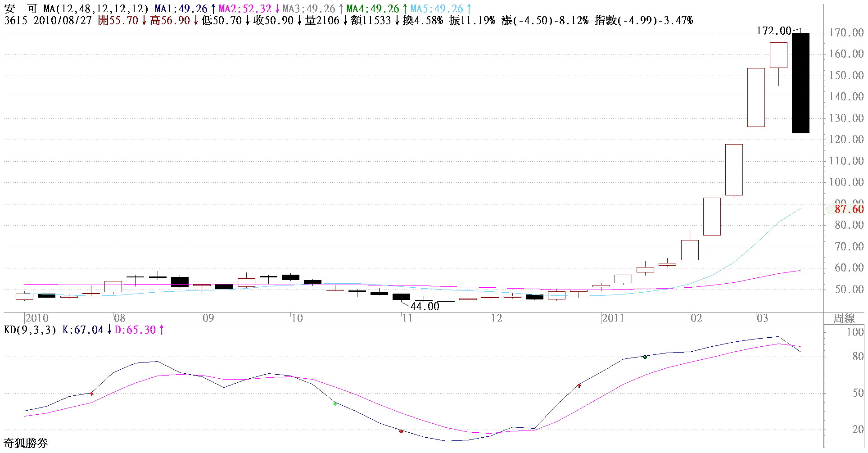Image resolution: width=868 pixels, height=453 pixels.
Task: Select the 周線 weekly period label
Action: [844, 318]
